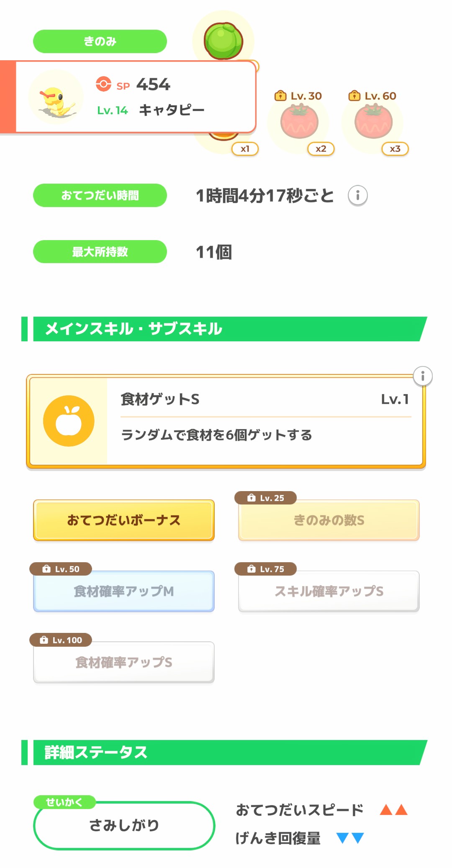Viewport: 452px width, 868px height.
Task: Tap the おてつだい時間 green label
Action: 100,195
